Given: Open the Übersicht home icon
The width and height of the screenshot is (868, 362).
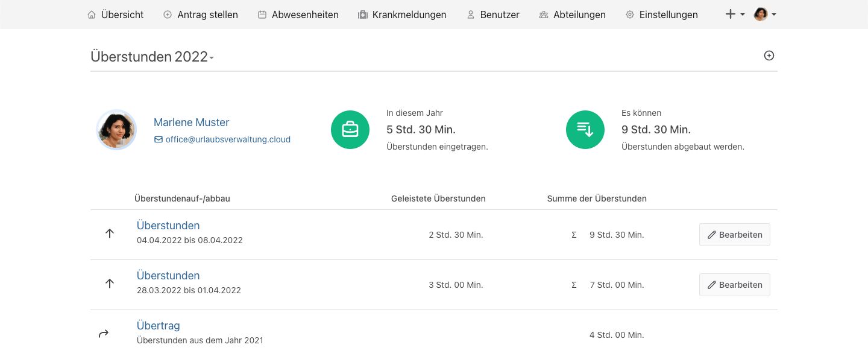Looking at the screenshot, I should pyautogui.click(x=91, y=14).
